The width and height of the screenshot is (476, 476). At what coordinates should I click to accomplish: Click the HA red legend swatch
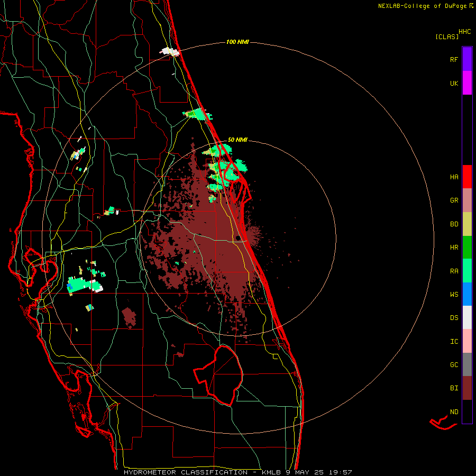tap(467, 177)
